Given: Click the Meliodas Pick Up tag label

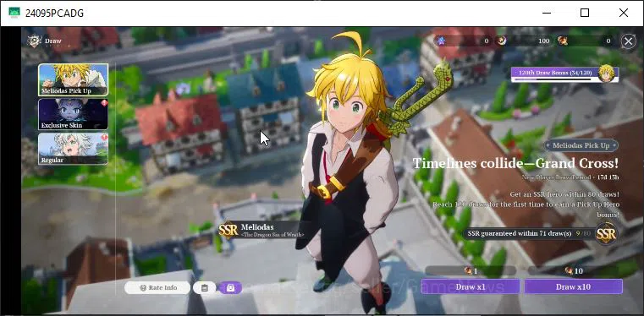Looking at the screenshot, I should pyautogui.click(x=581, y=145).
